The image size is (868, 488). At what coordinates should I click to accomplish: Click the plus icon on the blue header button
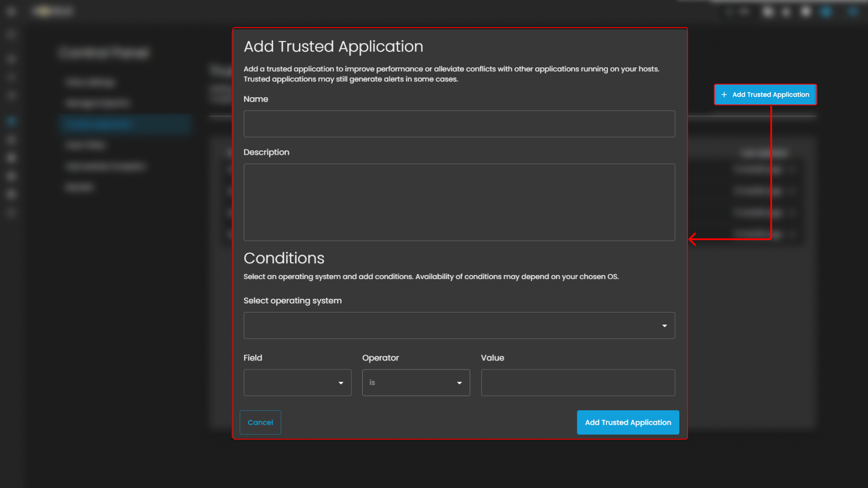[x=724, y=95]
